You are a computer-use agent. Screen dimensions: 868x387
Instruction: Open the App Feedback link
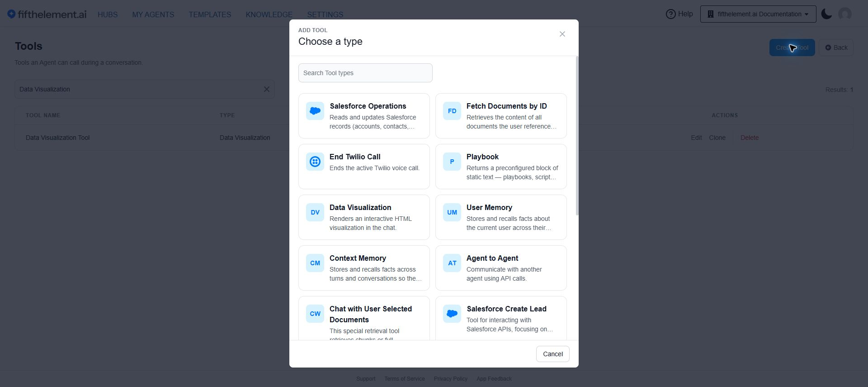494,379
